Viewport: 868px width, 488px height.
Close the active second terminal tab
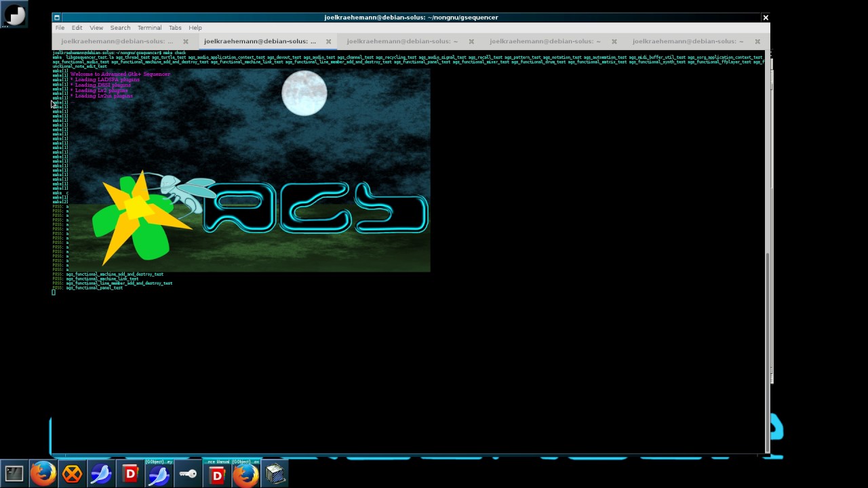click(328, 41)
